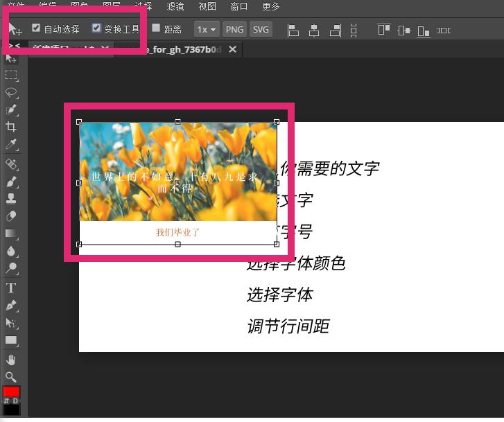The height and width of the screenshot is (422, 504).
Task: Align layers to horizontal centers
Action: [314, 30]
